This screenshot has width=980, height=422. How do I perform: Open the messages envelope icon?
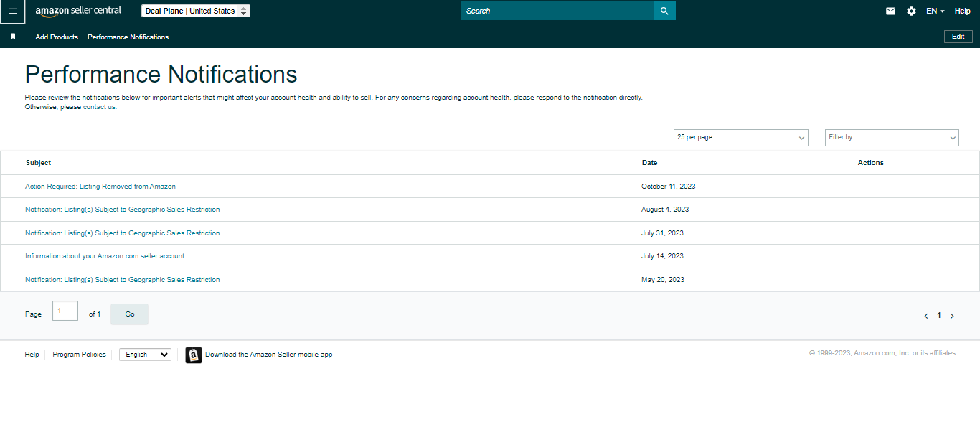[x=890, y=11]
